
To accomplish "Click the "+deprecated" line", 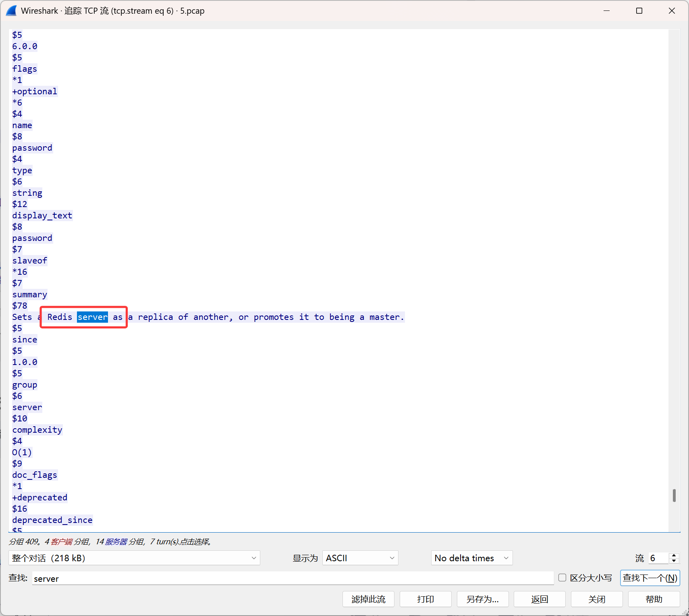I will click(x=40, y=498).
